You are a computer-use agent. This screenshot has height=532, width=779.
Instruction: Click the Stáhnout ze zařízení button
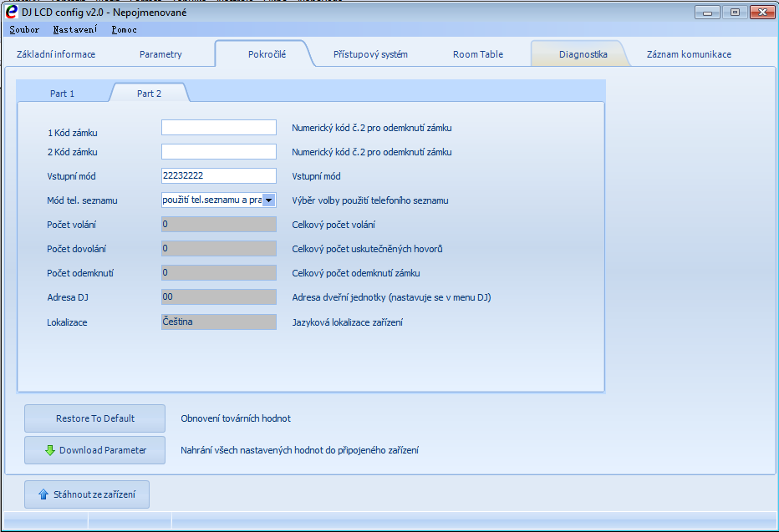87,494
